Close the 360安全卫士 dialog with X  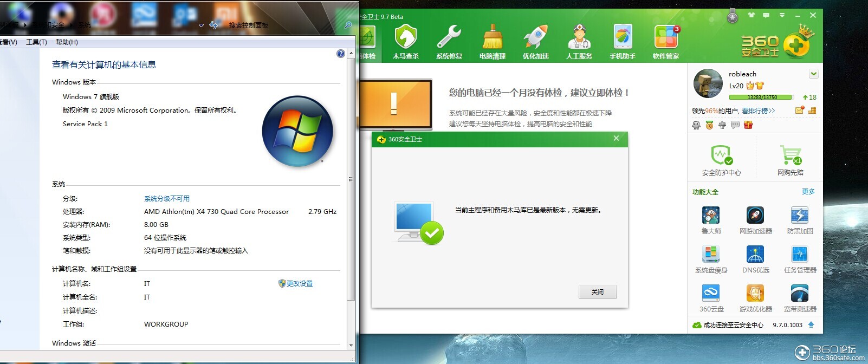[616, 139]
